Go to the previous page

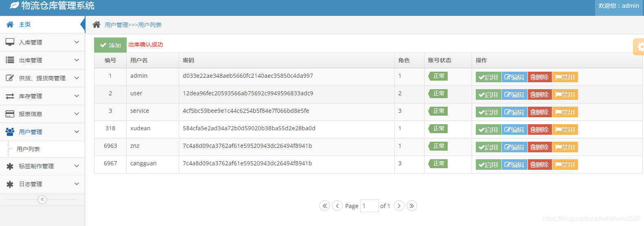pyautogui.click(x=337, y=206)
